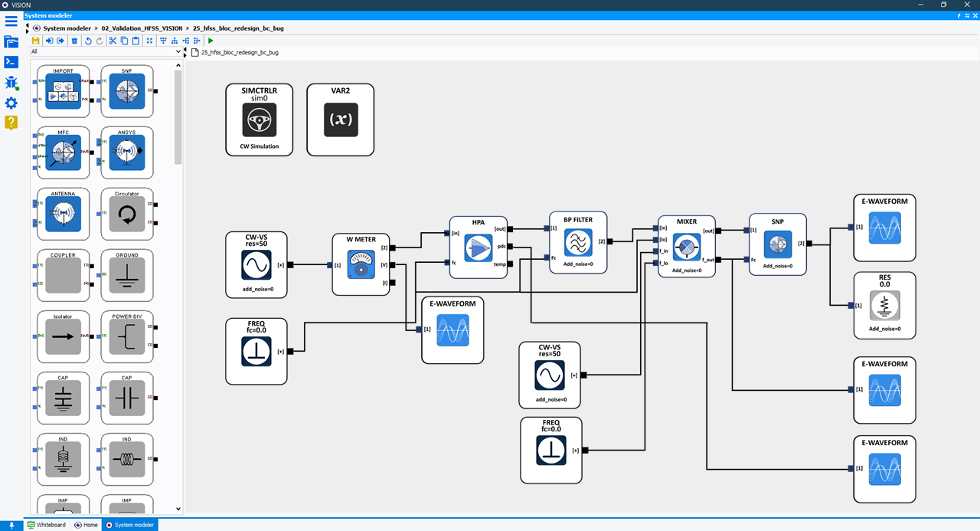This screenshot has height=531, width=980.
Task: Open the 25_hfss_bloc_redesign_bc_bug document tab
Action: coord(235,53)
